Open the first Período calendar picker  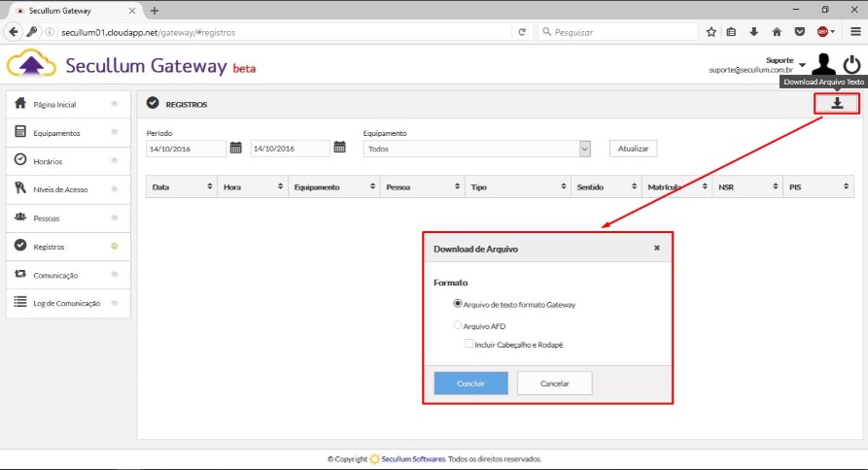235,148
